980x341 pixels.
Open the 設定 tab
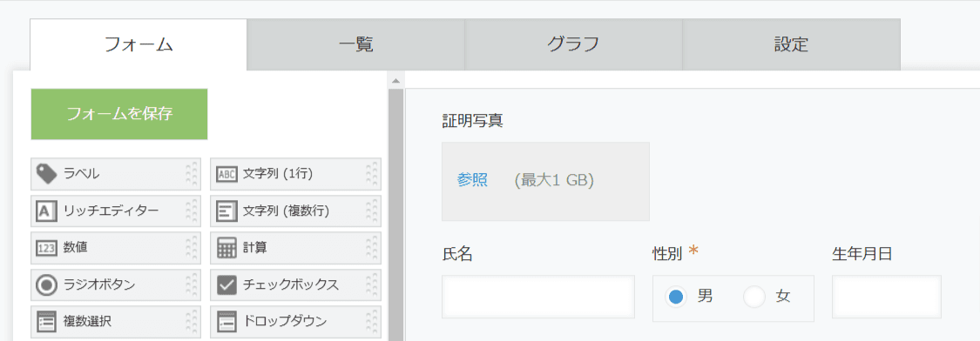[791, 44]
